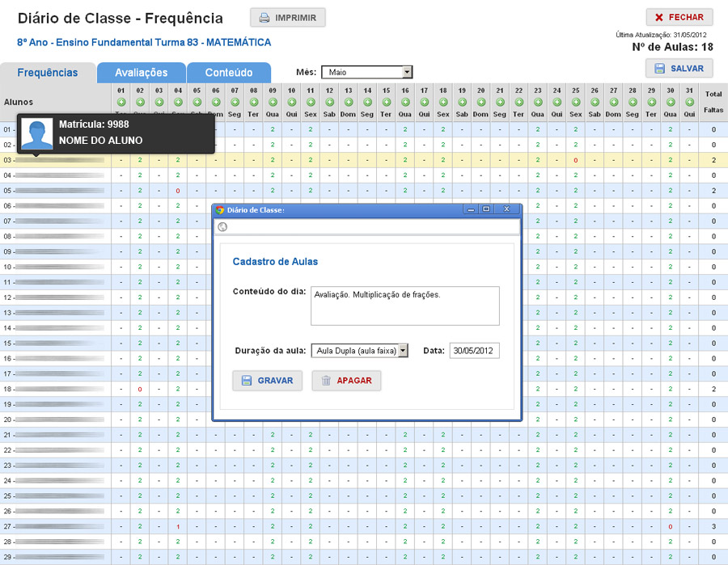Delete the class with the APAGAR button
Screen dimensions: 728x565
346,381
